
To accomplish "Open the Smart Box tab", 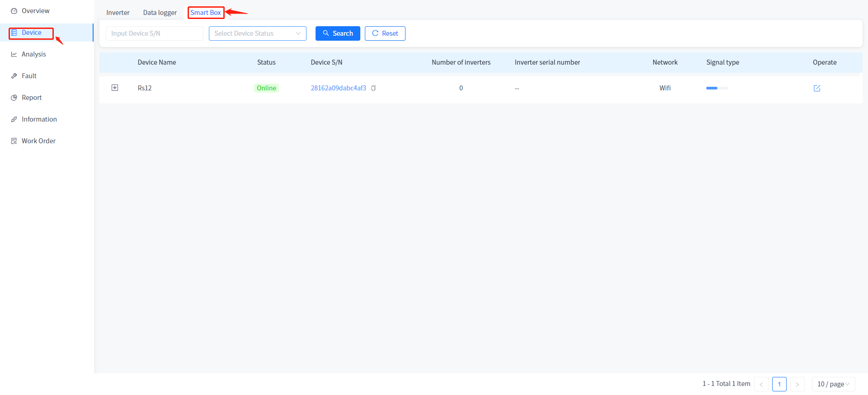I will point(206,13).
